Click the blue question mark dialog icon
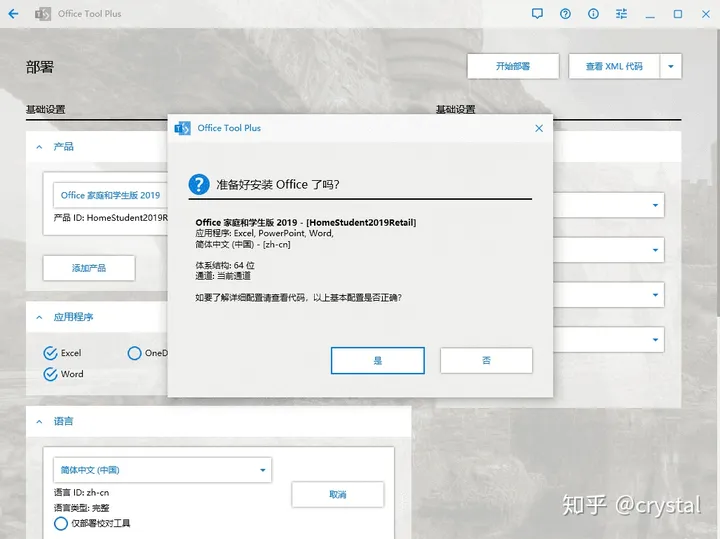The image size is (720, 539). tap(199, 184)
